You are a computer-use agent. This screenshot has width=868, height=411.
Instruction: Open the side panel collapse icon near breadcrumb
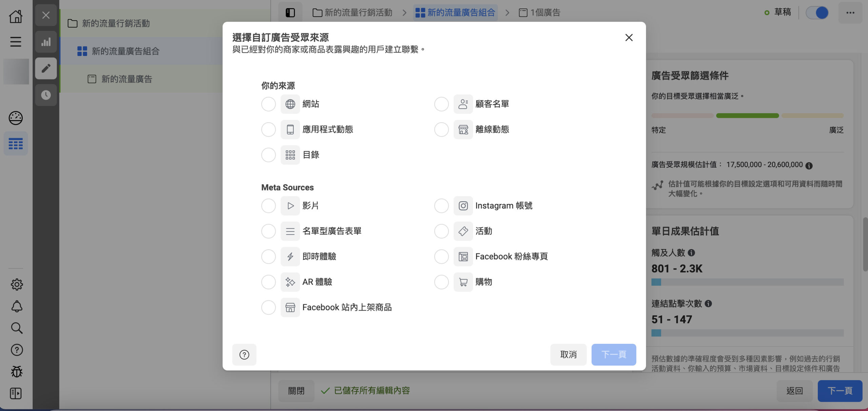(291, 12)
